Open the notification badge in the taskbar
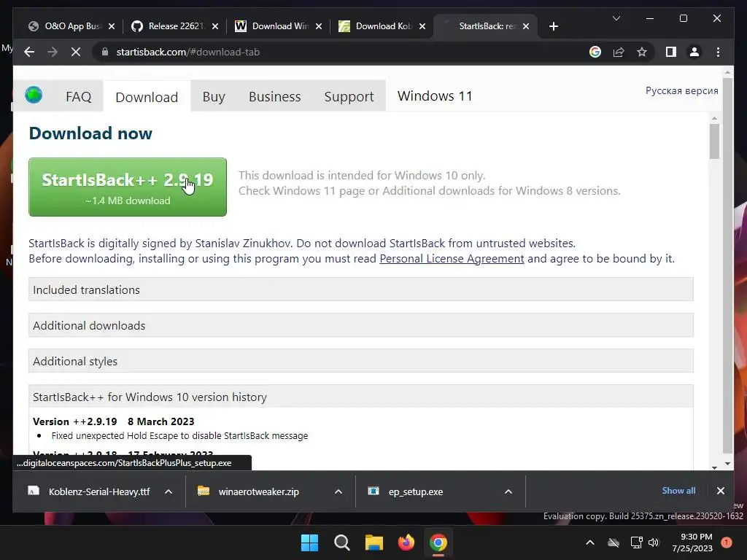 click(727, 542)
